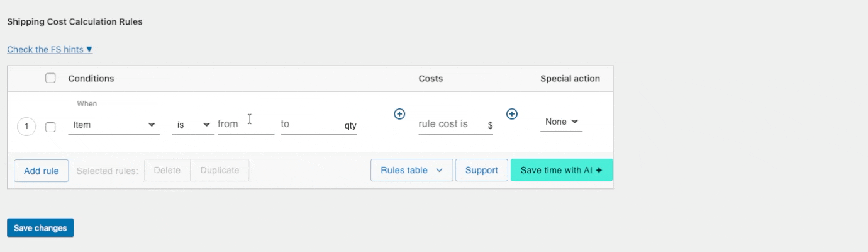
Task: Click the Special action column header
Action: (570, 79)
